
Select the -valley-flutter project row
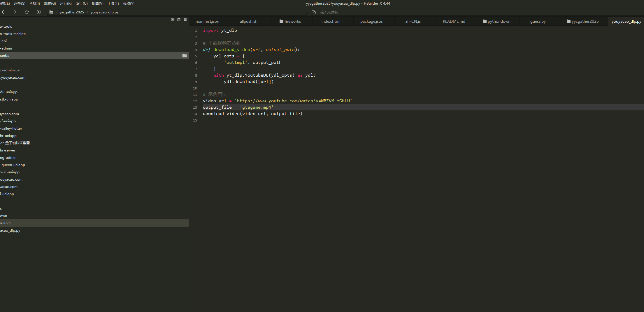94,128
